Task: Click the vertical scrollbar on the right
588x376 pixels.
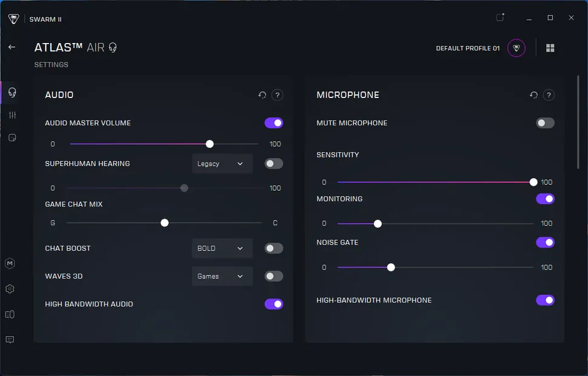Action: 578,121
